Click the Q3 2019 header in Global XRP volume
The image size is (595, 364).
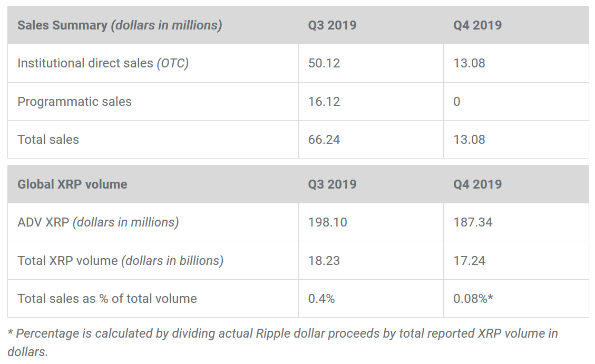[332, 184]
